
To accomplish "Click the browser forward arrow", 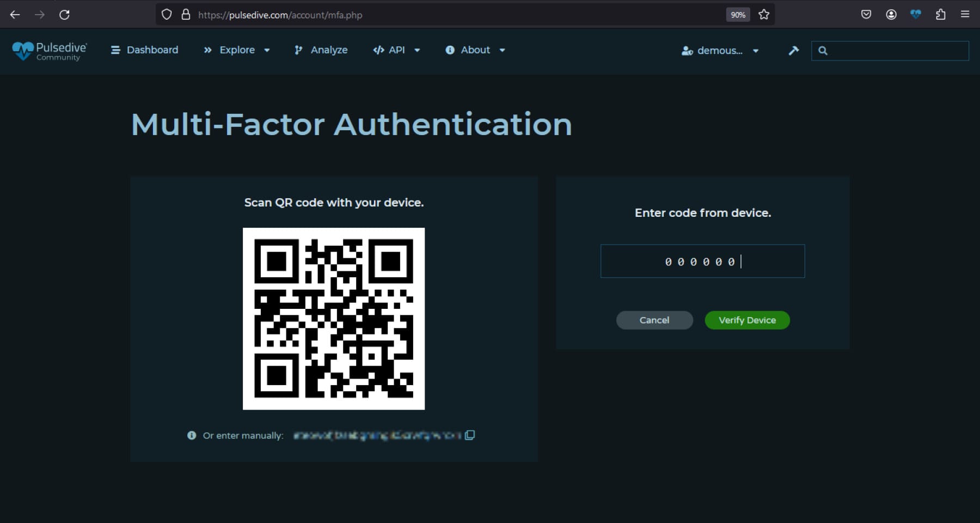I will 40,15.
